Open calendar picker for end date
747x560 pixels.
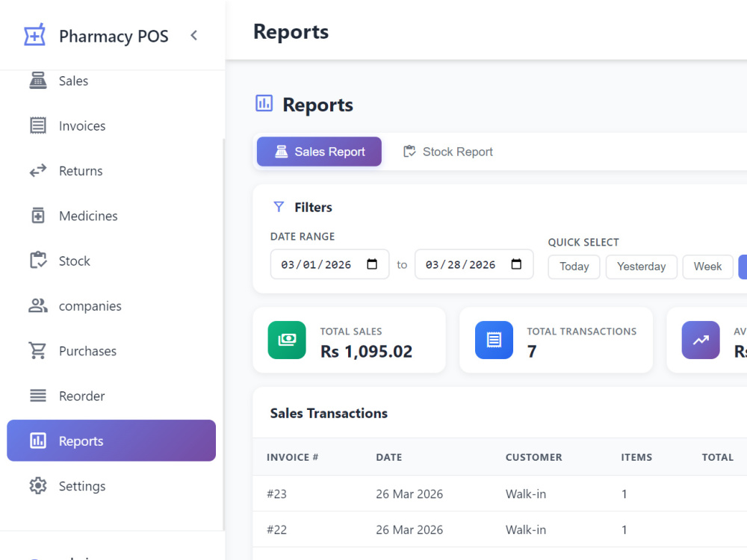pos(516,264)
